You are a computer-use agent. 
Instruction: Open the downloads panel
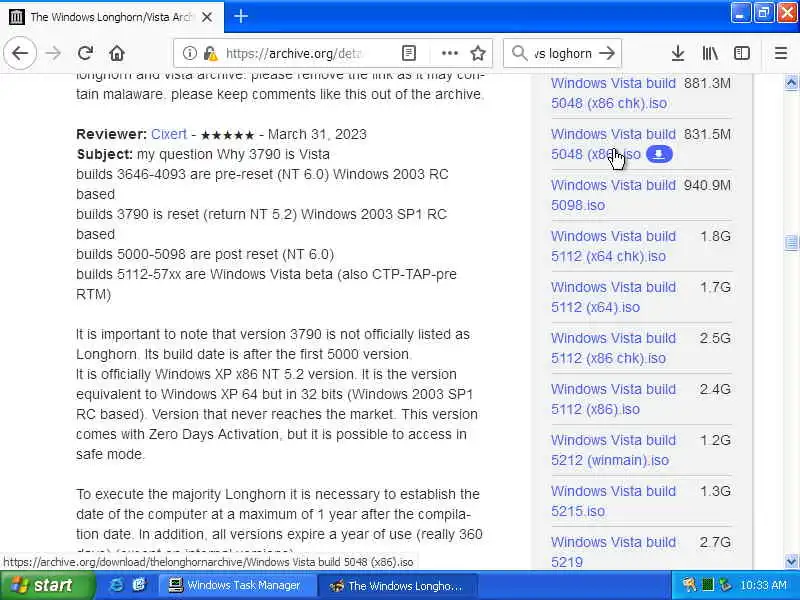tap(678, 53)
